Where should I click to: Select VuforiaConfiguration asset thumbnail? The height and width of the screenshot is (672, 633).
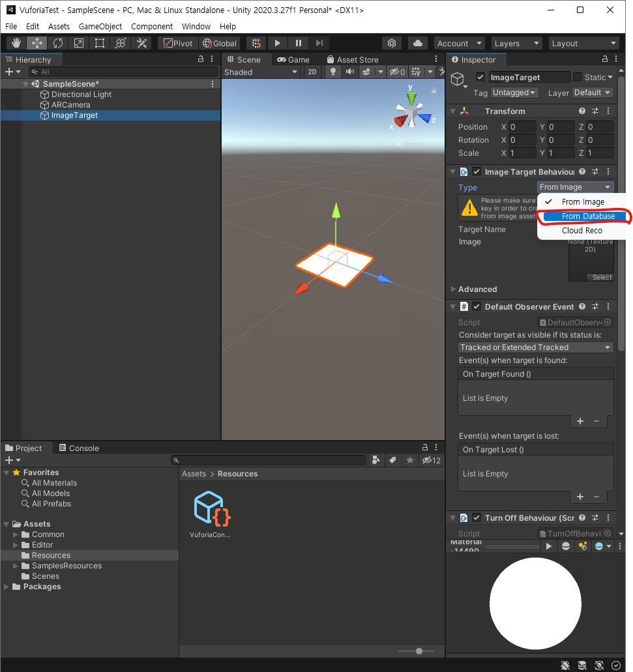coord(211,508)
